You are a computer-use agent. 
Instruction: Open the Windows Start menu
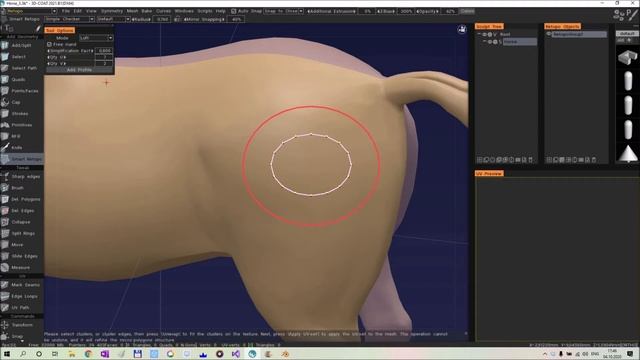point(7,354)
